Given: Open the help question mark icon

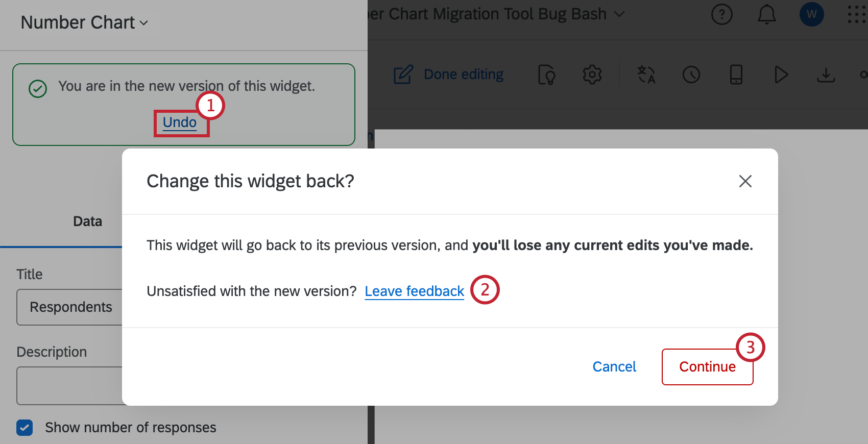Looking at the screenshot, I should tap(721, 14).
